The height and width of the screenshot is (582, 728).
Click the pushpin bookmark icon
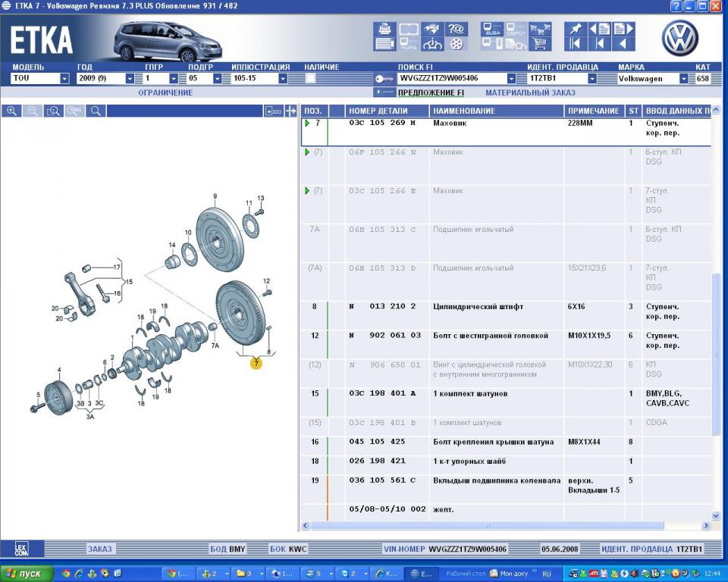click(576, 30)
